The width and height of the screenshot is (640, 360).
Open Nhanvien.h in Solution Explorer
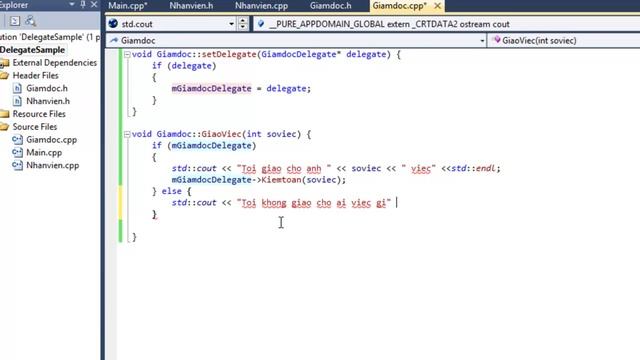click(x=48, y=101)
